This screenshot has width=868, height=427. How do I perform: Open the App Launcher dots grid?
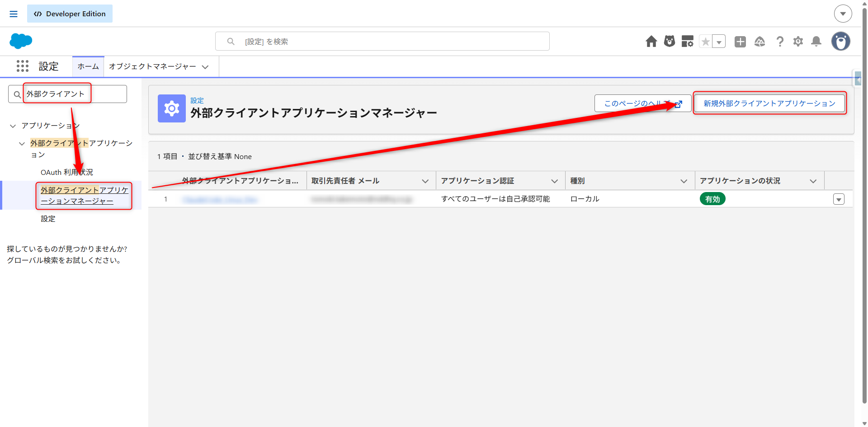click(x=23, y=66)
